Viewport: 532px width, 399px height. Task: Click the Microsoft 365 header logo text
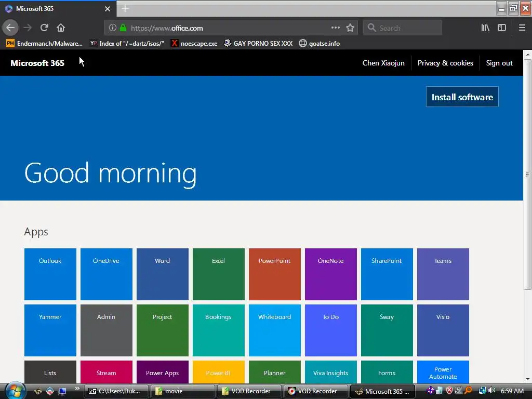click(37, 63)
